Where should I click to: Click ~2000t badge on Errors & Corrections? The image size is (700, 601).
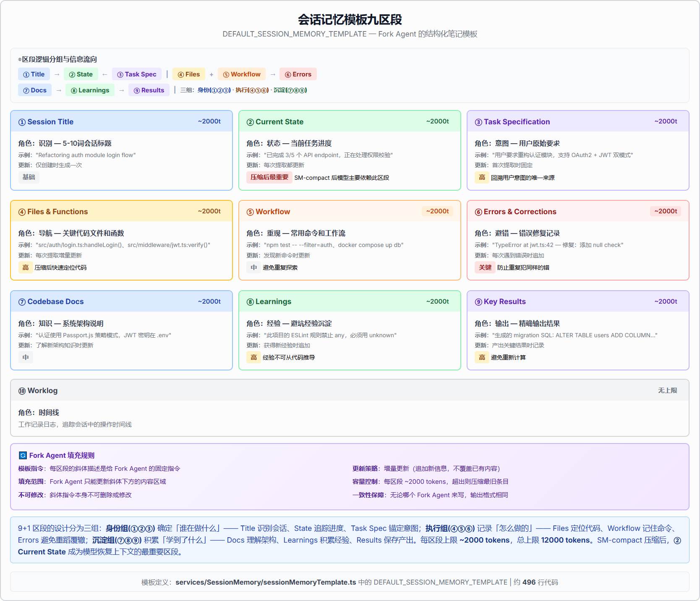pos(666,211)
